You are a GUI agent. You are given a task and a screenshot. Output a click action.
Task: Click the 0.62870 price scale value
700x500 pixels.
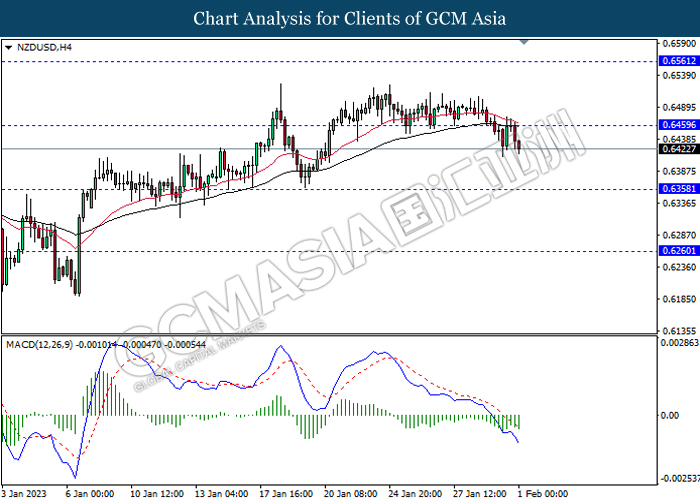[x=679, y=235]
